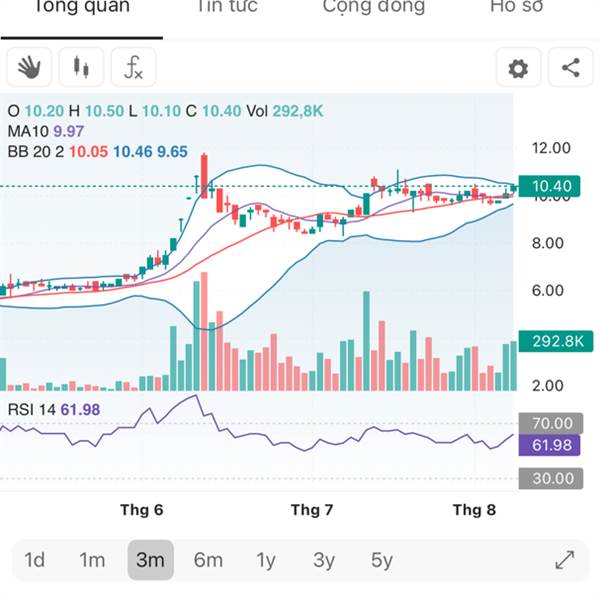Viewport: 600px width, 600px height.
Task: Click the Thg 7 date label
Action: point(312,510)
